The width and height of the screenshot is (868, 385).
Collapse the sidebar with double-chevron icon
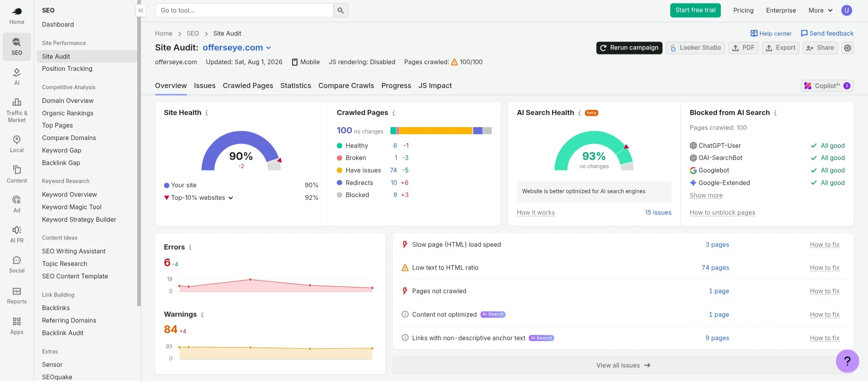coord(141,11)
